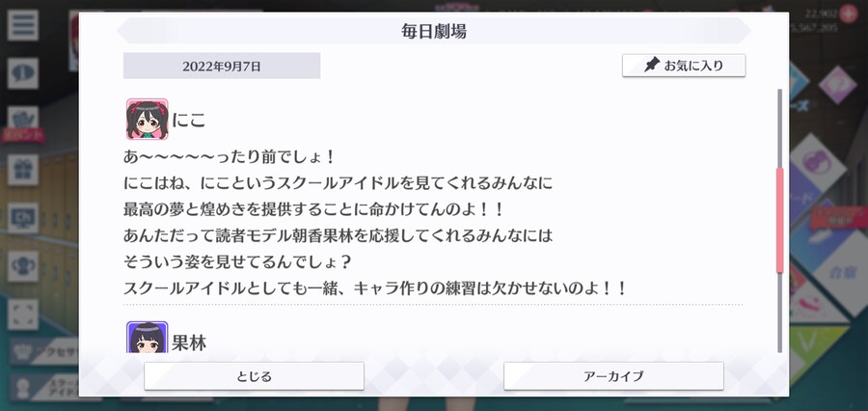This screenshot has height=411, width=868.
Task: Click the 毎日劇場 title header
Action: coord(434,31)
